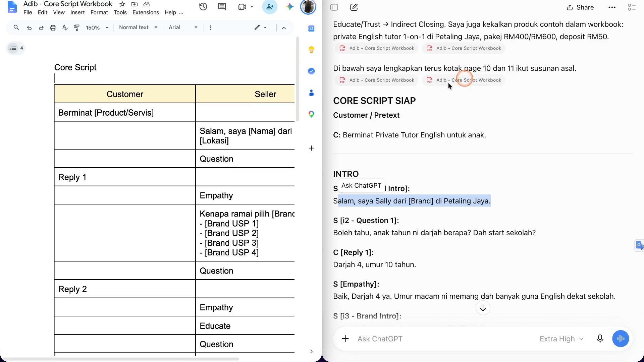Screen dimensions: 644x362
Task: Open the Extensions menu
Action: [x=146, y=12]
